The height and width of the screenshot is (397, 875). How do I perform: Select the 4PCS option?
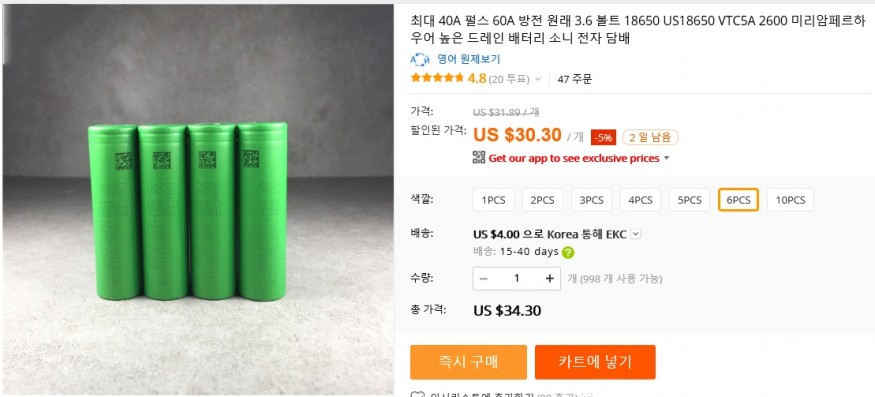[640, 200]
